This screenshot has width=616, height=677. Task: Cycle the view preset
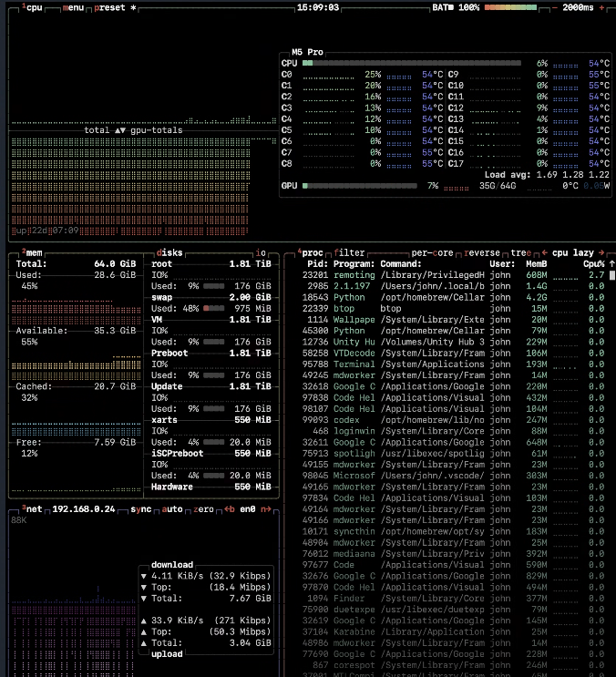[109, 7]
